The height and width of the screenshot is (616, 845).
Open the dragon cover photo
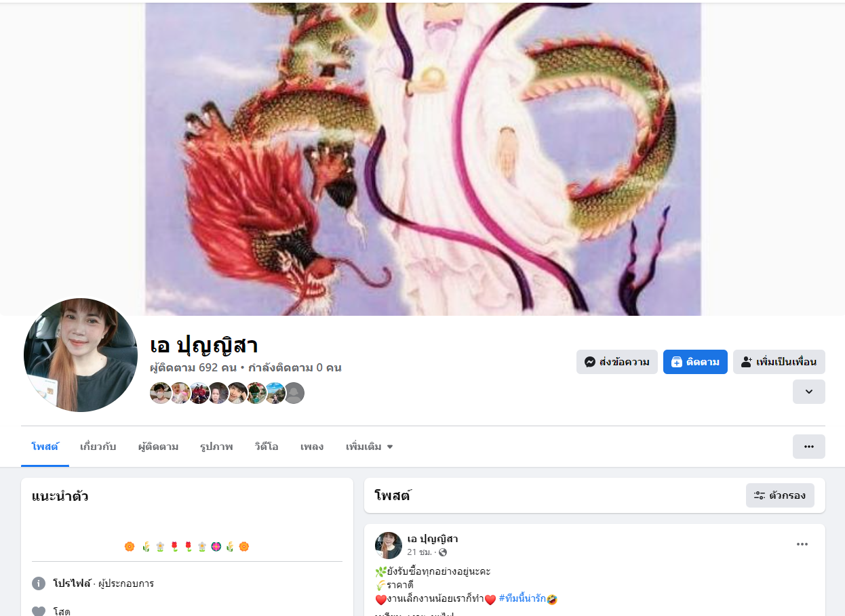click(x=423, y=159)
